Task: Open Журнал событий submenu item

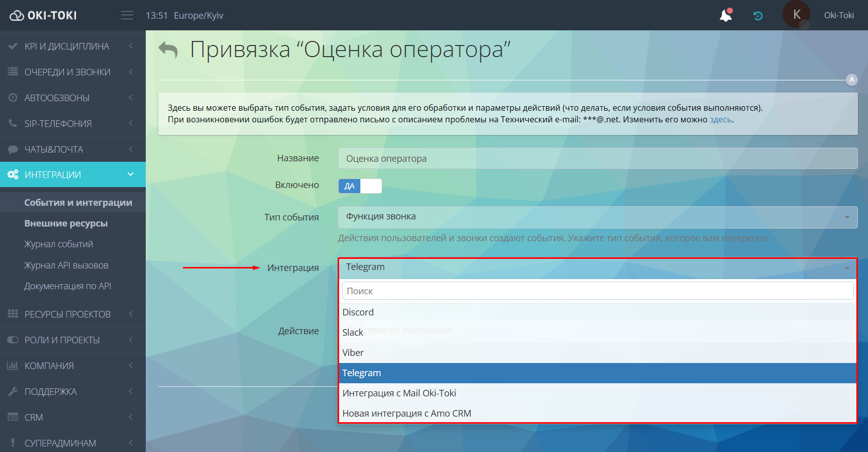Action: coord(59,244)
